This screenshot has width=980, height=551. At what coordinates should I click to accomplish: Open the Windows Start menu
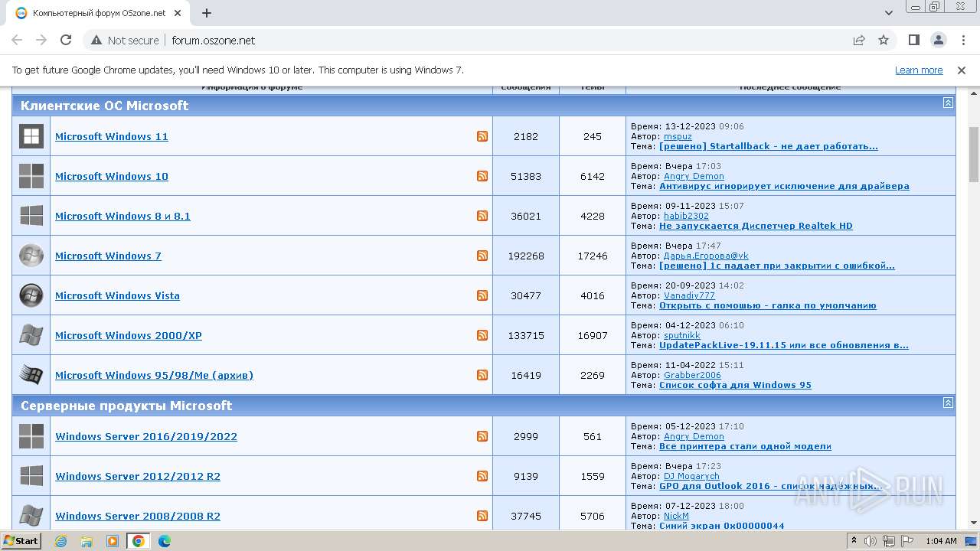(x=21, y=541)
